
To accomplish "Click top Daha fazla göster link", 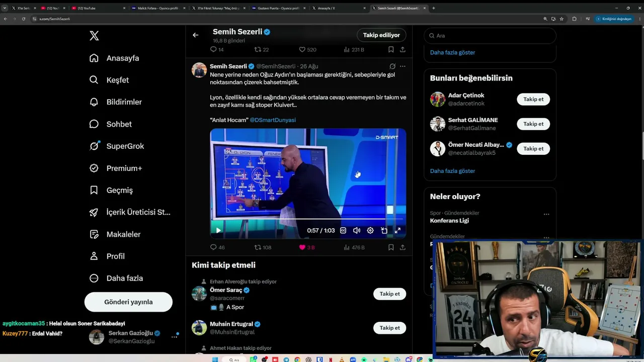I will (x=452, y=52).
